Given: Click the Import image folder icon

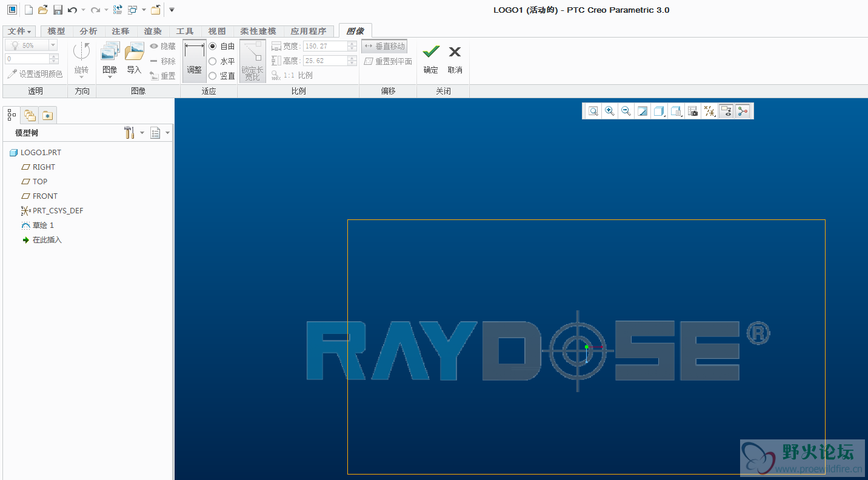Looking at the screenshot, I should pyautogui.click(x=134, y=52).
